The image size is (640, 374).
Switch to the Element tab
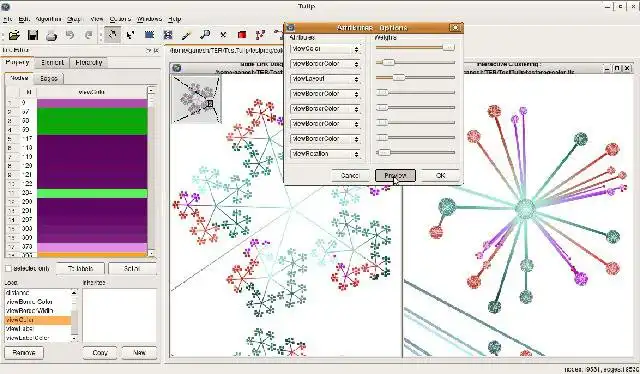click(x=52, y=62)
